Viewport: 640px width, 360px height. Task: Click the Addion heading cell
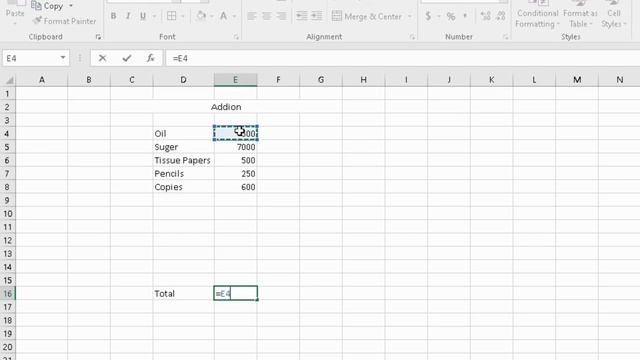(x=226, y=107)
